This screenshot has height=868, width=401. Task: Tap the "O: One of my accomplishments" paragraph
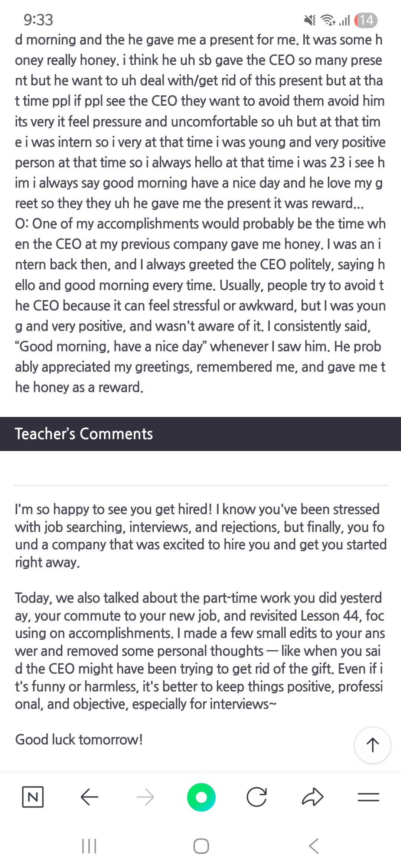tap(200, 305)
